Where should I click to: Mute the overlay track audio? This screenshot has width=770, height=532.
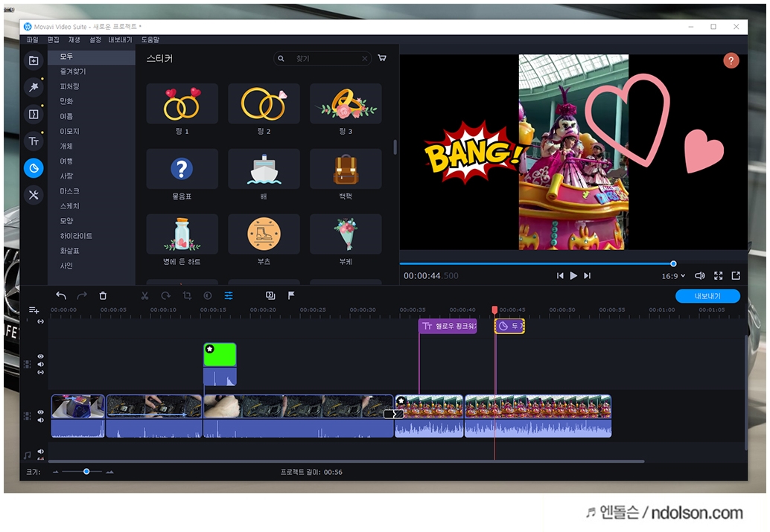point(41,364)
